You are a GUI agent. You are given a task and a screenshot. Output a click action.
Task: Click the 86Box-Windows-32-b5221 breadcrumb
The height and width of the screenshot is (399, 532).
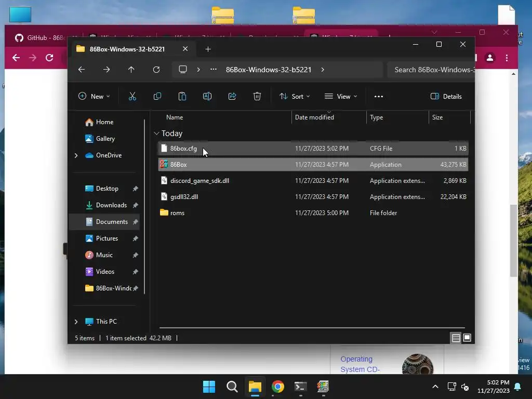point(269,70)
